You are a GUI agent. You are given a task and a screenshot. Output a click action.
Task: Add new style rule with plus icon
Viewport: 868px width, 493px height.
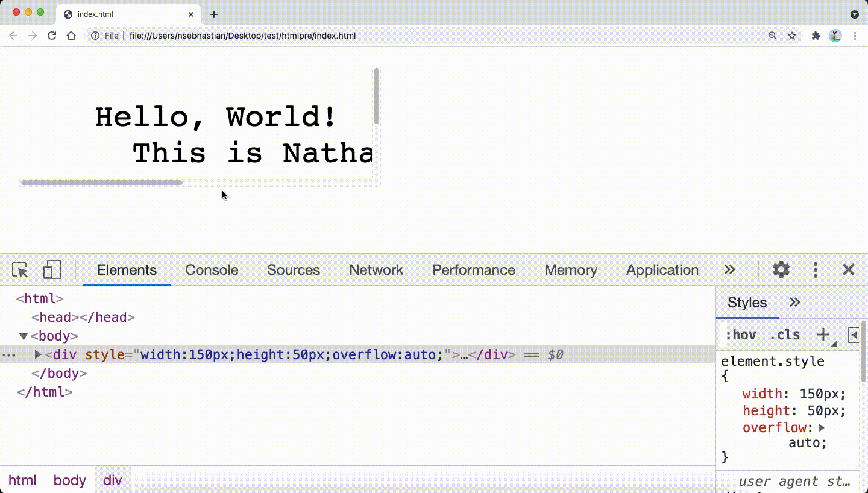(x=823, y=334)
